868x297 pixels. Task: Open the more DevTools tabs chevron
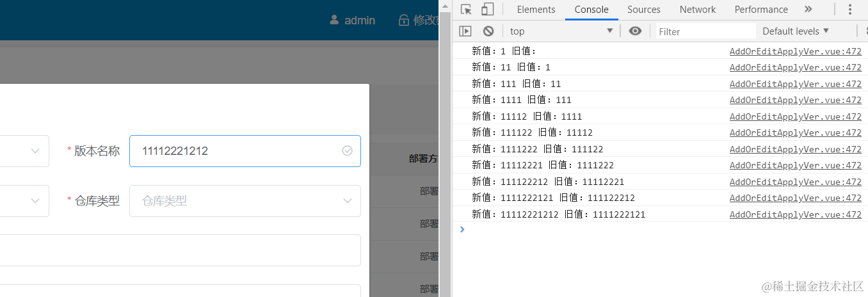click(x=808, y=9)
